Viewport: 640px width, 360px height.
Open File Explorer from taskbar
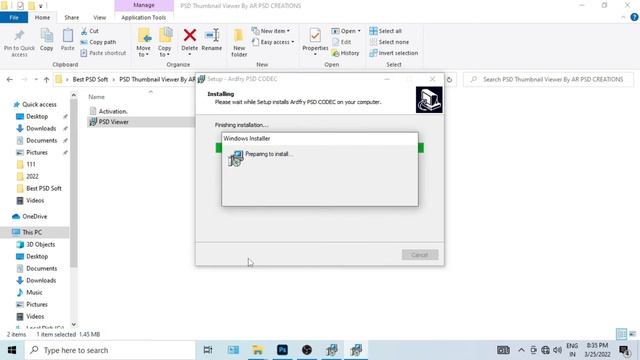coord(258,350)
